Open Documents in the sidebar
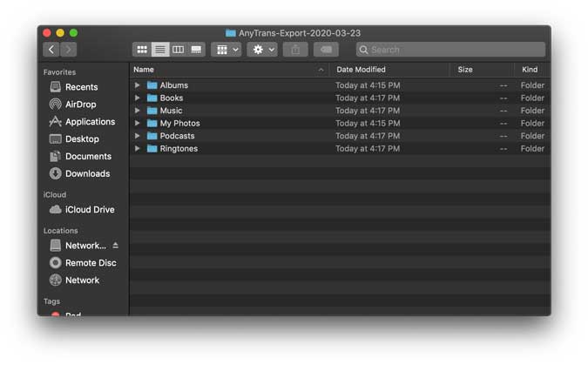This screenshot has height=365, width=588. pyautogui.click(x=88, y=156)
